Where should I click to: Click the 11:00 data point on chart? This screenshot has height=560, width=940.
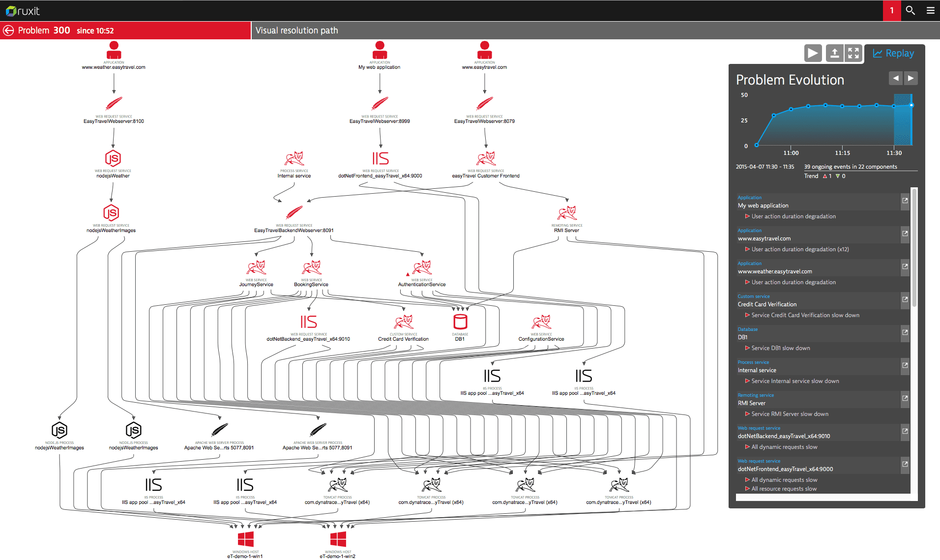[791, 110]
